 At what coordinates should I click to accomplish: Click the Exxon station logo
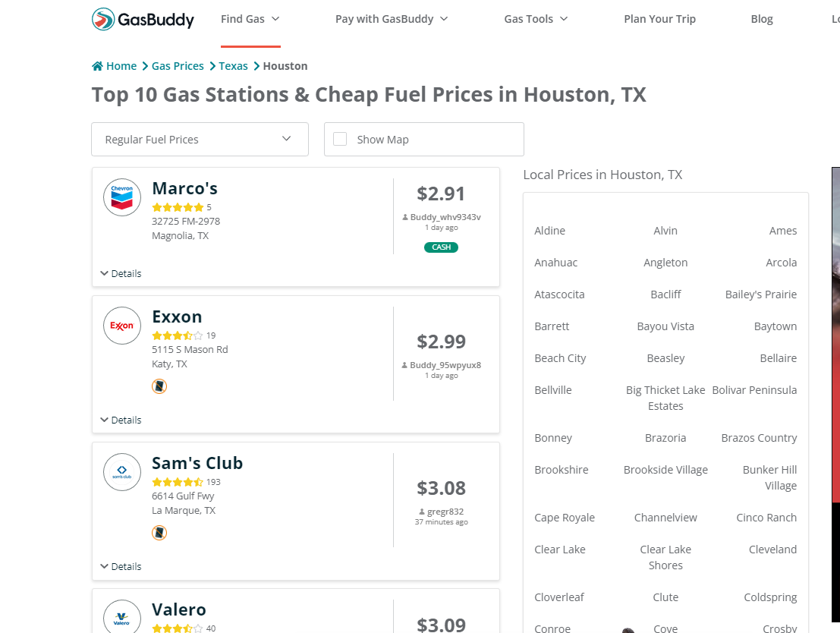pyautogui.click(x=122, y=326)
